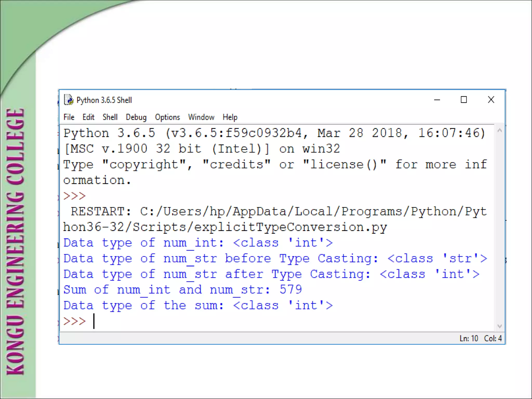Open the Window menu

pos(201,117)
